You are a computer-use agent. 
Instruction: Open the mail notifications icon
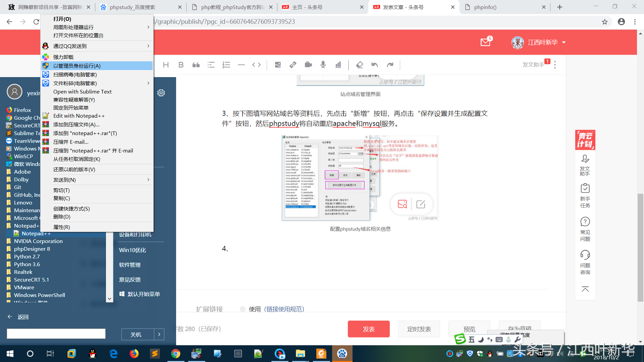(485, 42)
